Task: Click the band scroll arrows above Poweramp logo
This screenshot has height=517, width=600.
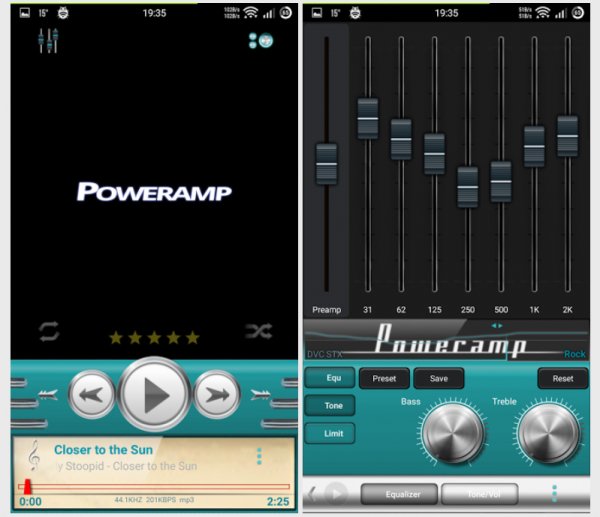Action: coord(497,326)
